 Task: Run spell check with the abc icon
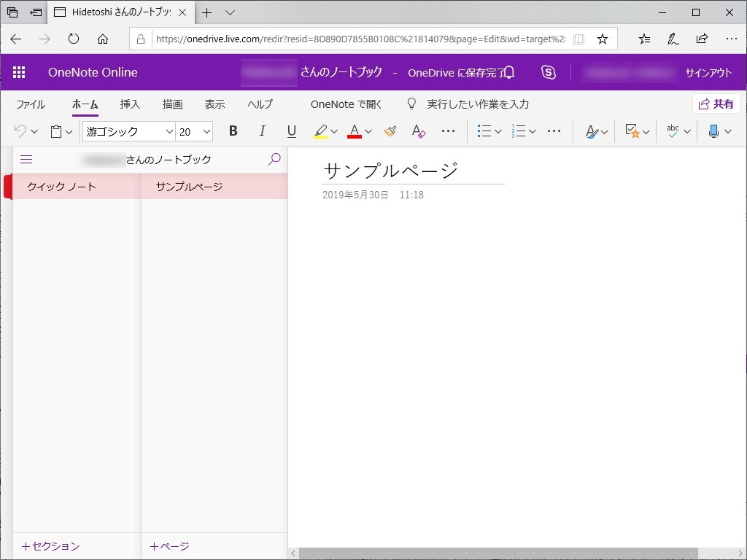[672, 131]
